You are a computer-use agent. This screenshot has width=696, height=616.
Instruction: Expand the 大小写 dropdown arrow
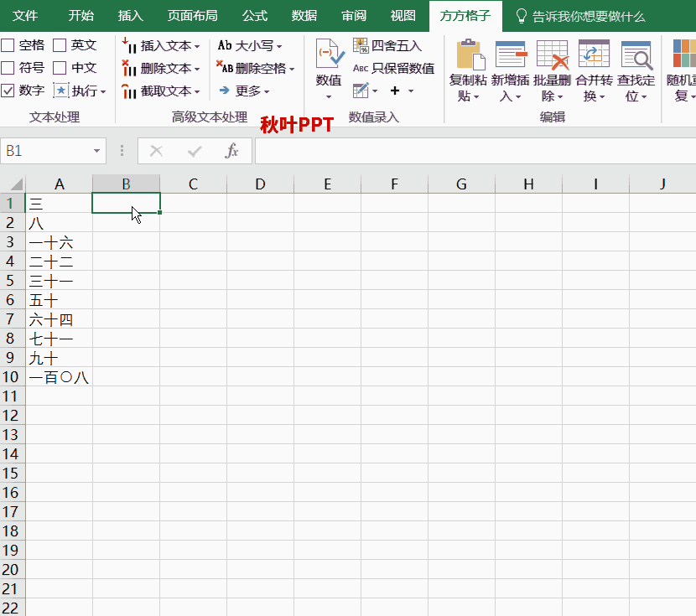tap(279, 46)
